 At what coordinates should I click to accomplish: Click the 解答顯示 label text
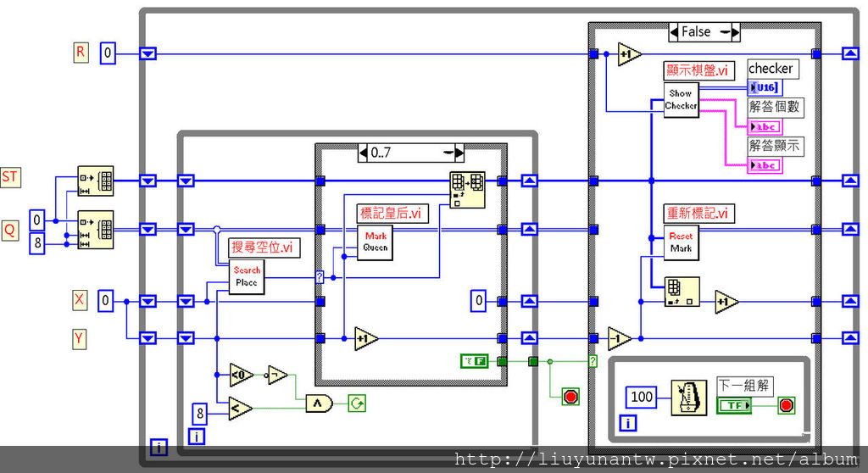point(775,146)
